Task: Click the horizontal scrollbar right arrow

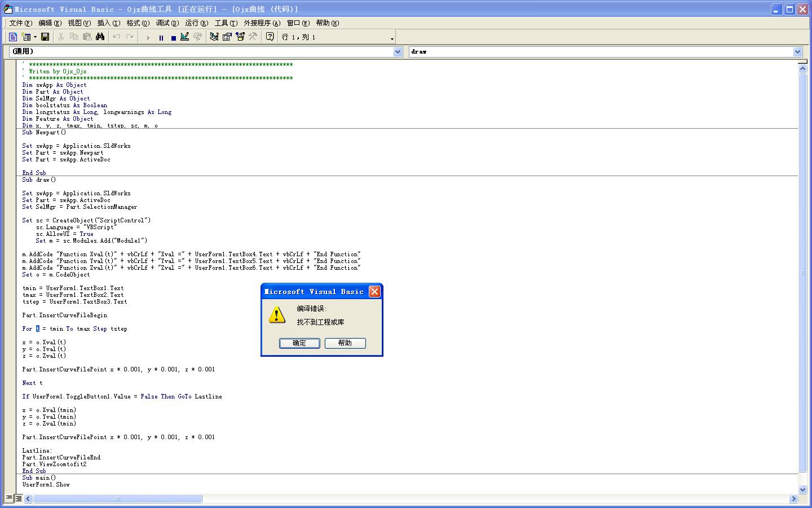Action: tap(793, 499)
